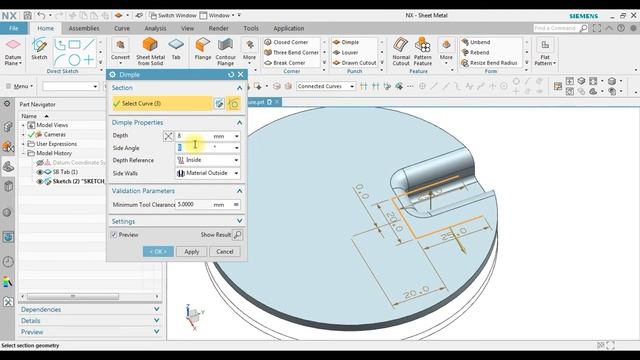Collapse Dimple Properties group
640x360 pixels.
pos(239,122)
